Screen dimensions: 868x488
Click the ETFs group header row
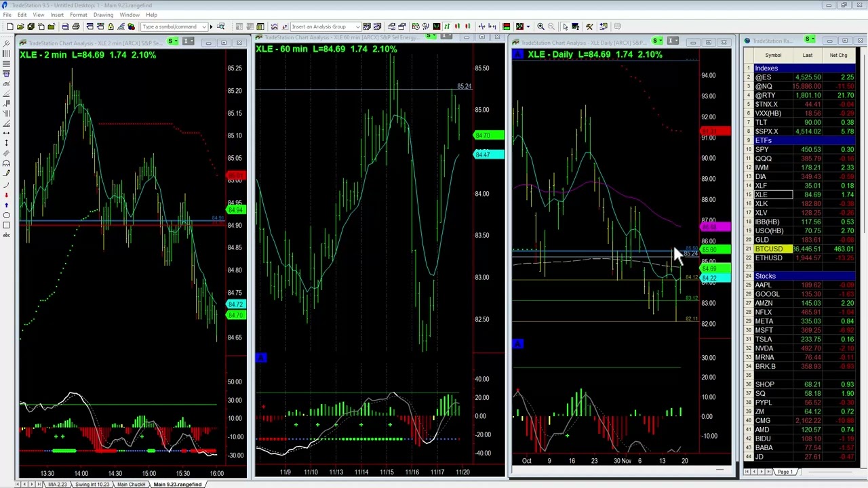[804, 140]
